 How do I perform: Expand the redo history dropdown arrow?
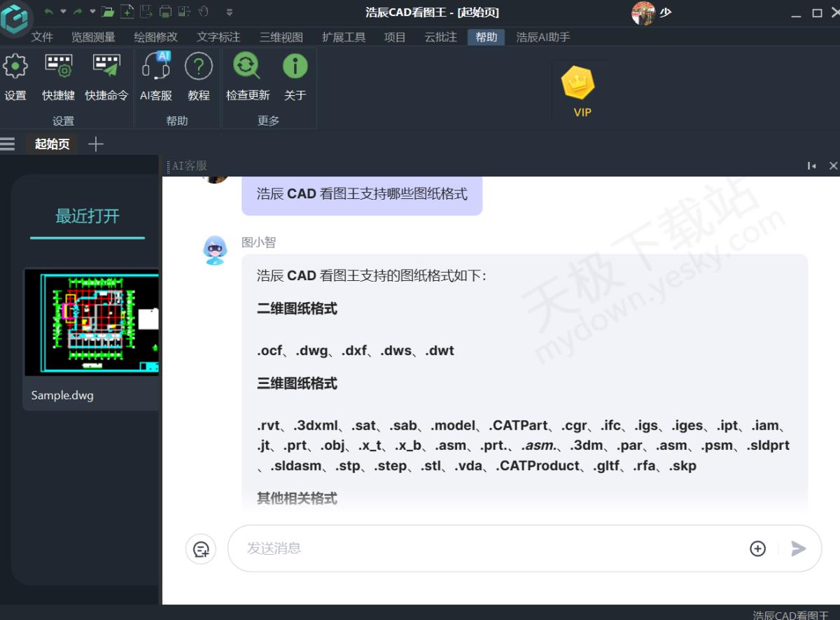click(x=92, y=12)
